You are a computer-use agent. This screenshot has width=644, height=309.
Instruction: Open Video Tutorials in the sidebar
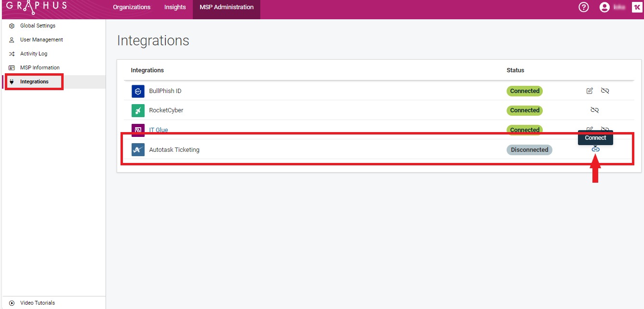[53, 303]
